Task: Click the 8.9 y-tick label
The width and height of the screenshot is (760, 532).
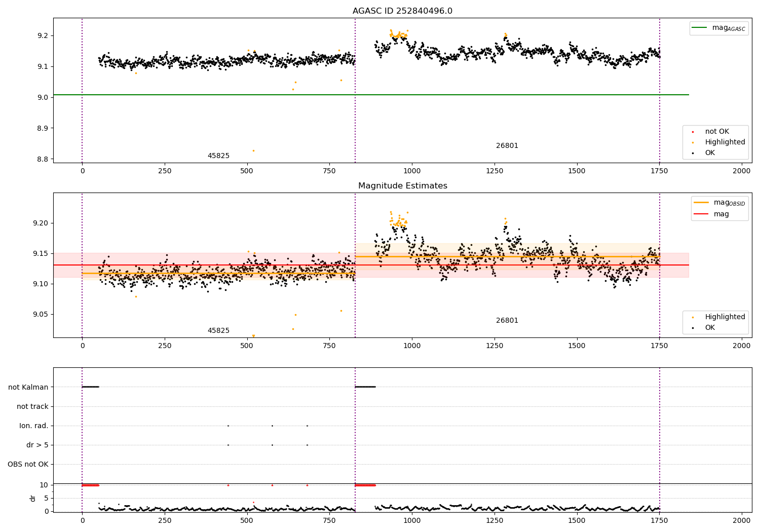Action: coord(43,129)
